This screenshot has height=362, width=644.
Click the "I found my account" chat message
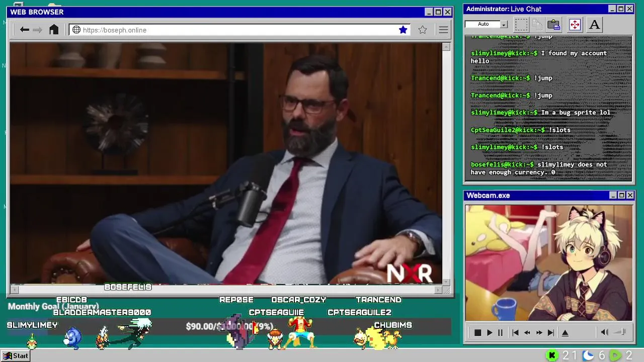point(539,57)
